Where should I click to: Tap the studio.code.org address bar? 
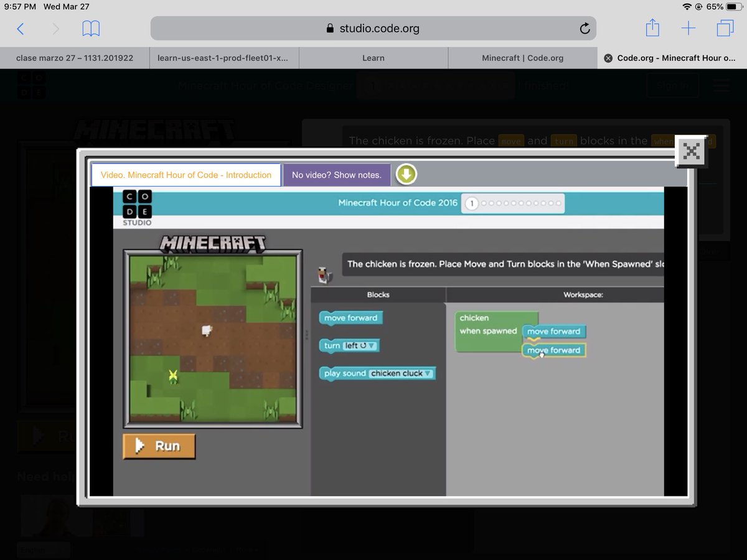tap(373, 29)
